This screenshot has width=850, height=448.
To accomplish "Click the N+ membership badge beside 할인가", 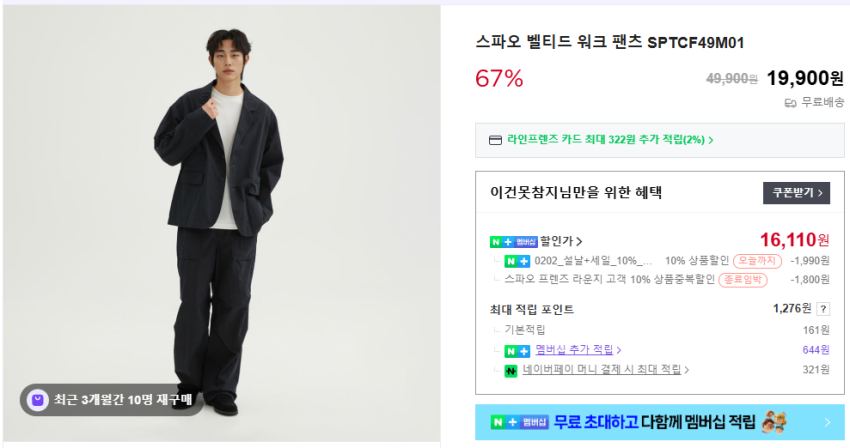I will [513, 241].
